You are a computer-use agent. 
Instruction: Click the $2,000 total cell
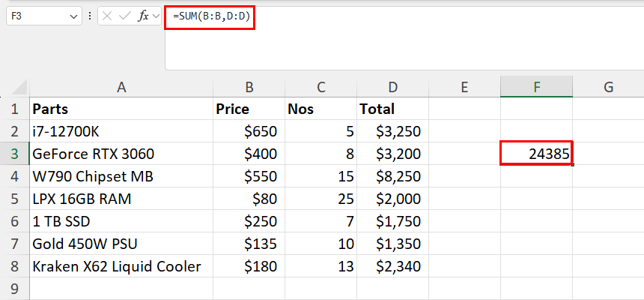pyautogui.click(x=392, y=199)
